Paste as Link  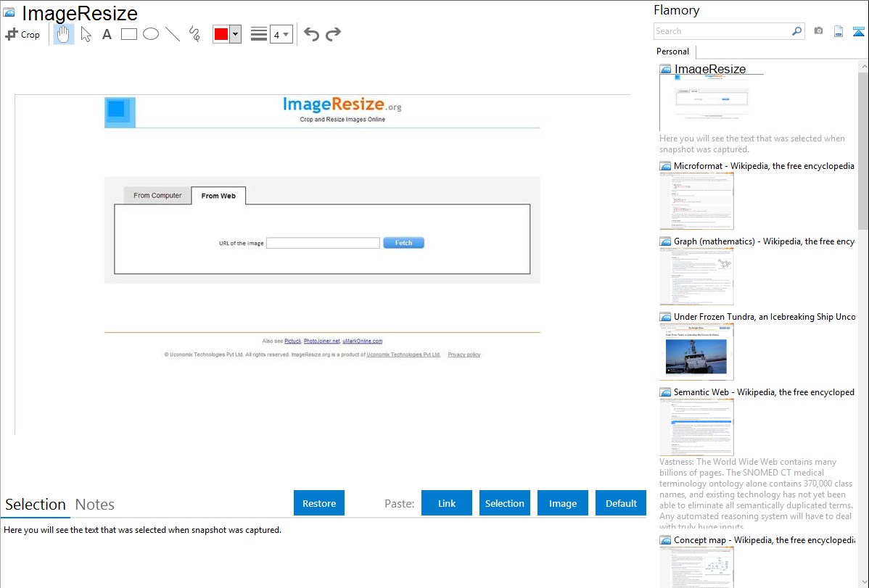[447, 503]
